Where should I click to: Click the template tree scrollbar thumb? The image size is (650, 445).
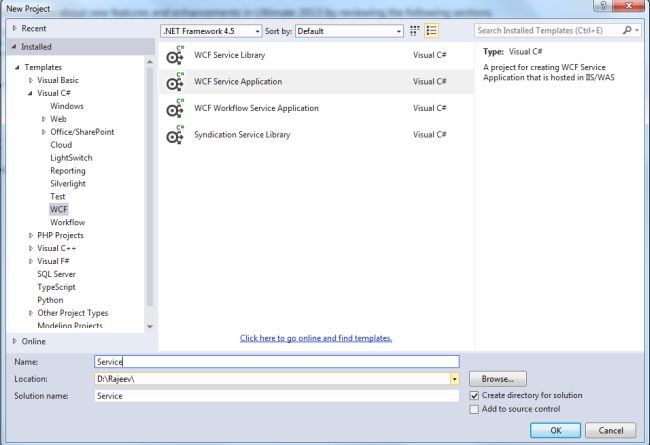point(150,186)
